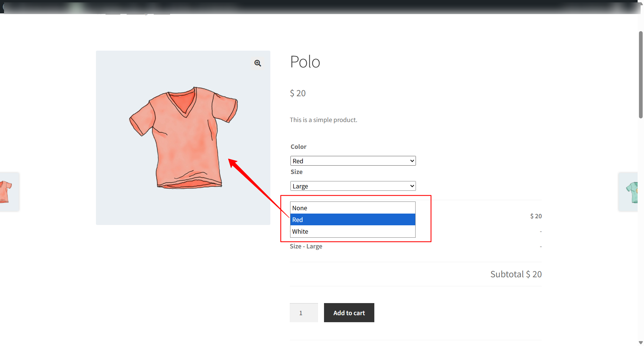Click the Polo product title
This screenshot has height=346, width=644.
pyautogui.click(x=305, y=62)
